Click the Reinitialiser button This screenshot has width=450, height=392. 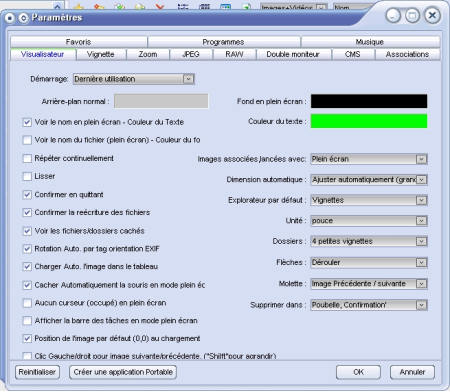pyautogui.click(x=37, y=372)
